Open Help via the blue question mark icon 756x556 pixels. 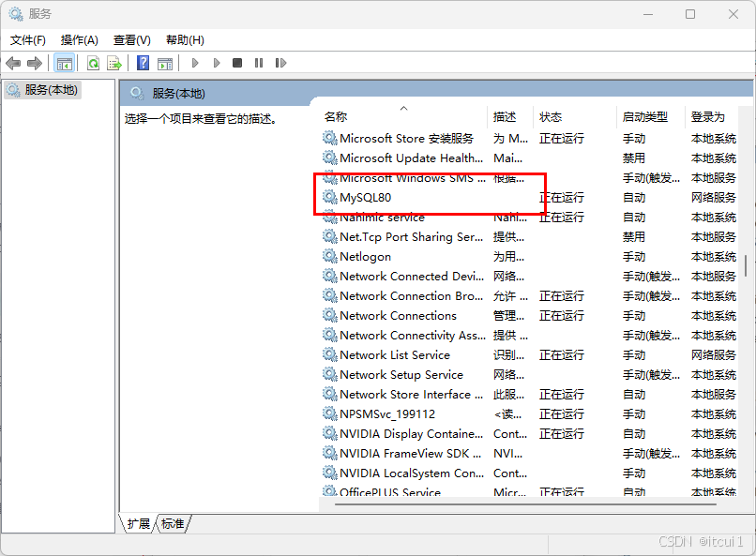(142, 63)
